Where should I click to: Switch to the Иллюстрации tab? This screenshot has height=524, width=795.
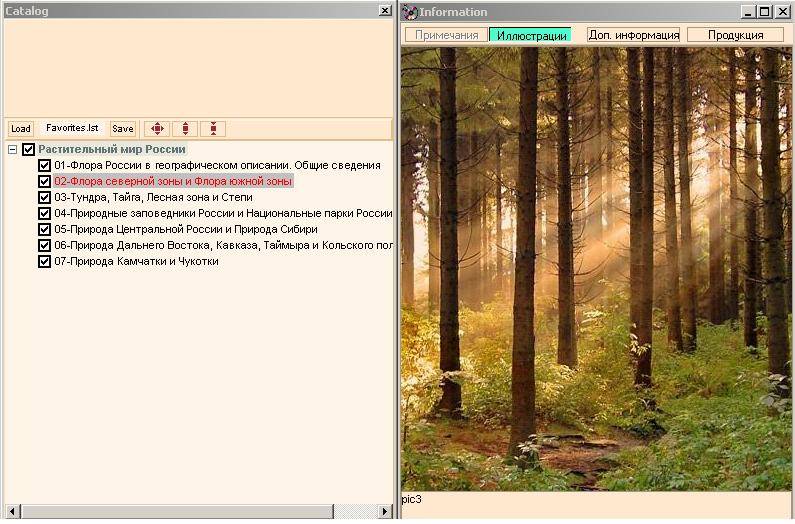pyautogui.click(x=531, y=35)
